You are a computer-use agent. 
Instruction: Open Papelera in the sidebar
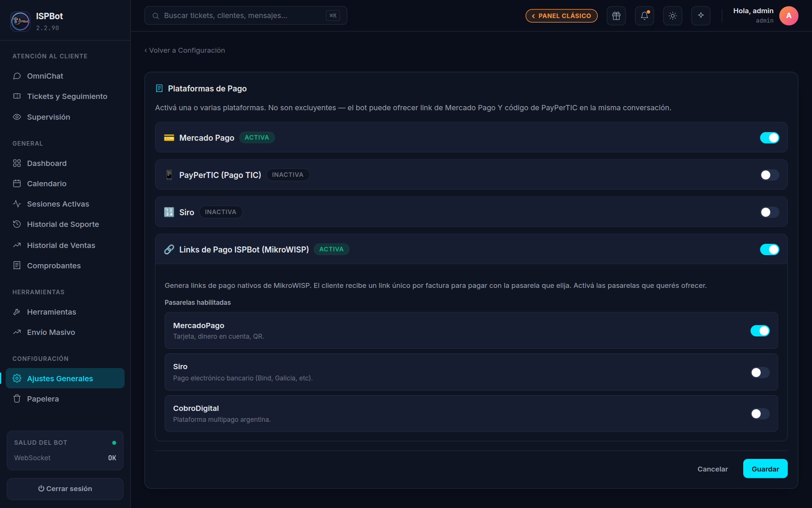point(65,399)
